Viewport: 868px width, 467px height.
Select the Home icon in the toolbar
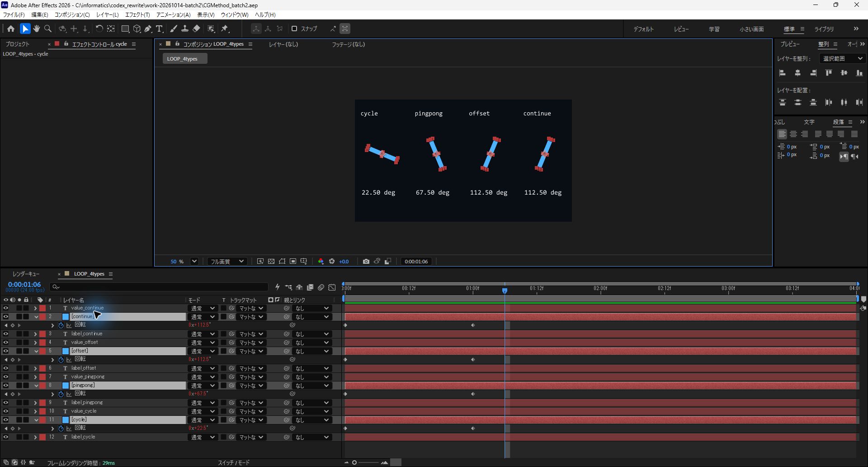(x=11, y=29)
